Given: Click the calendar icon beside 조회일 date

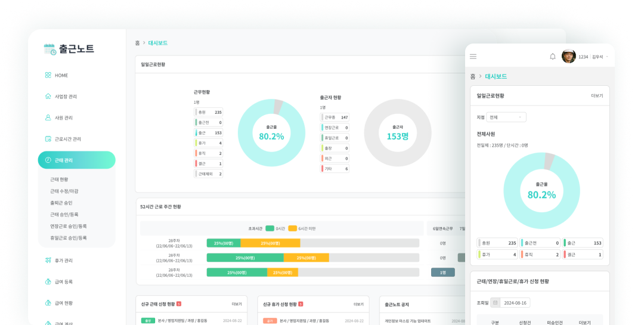Looking at the screenshot, I should pyautogui.click(x=495, y=303).
